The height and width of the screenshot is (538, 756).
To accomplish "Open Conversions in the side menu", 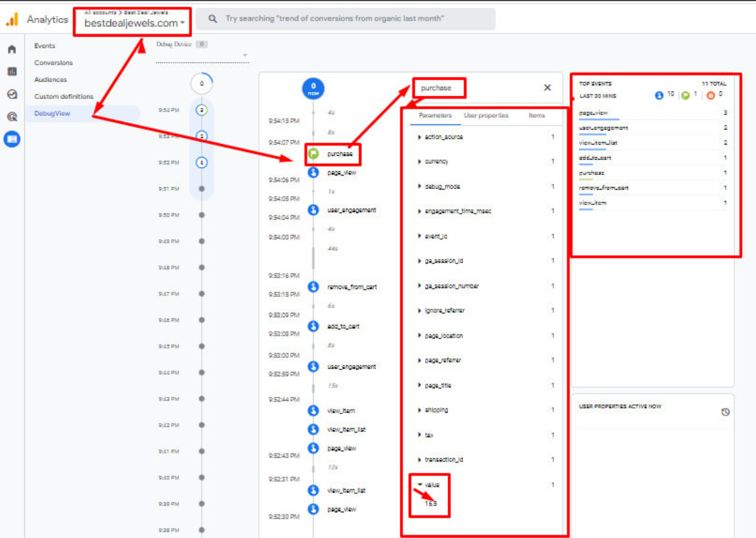I will pos(53,63).
